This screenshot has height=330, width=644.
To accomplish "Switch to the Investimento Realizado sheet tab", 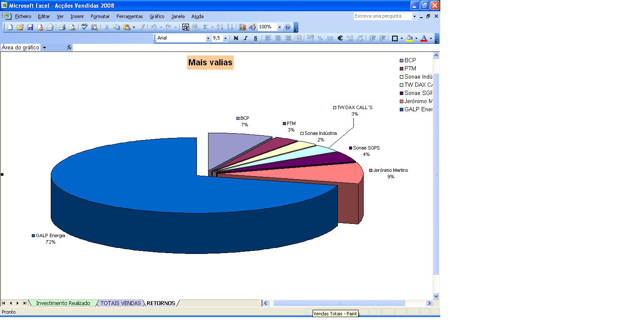I will click(63, 303).
